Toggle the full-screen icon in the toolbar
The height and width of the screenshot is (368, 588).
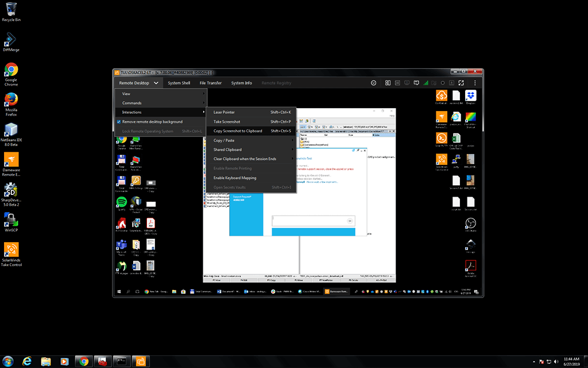461,83
